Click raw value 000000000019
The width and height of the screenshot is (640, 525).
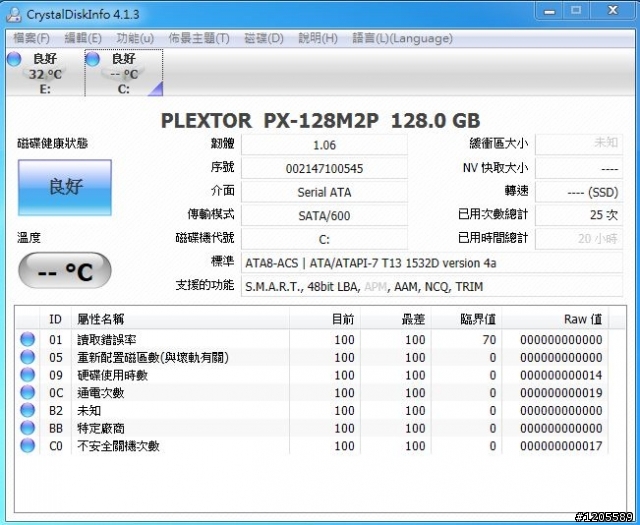point(561,393)
